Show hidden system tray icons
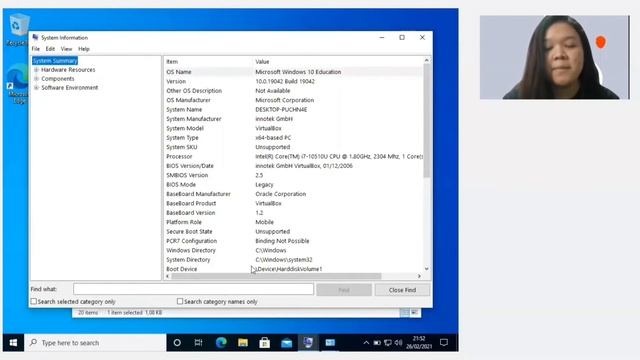The width and height of the screenshot is (640, 360). point(366,343)
